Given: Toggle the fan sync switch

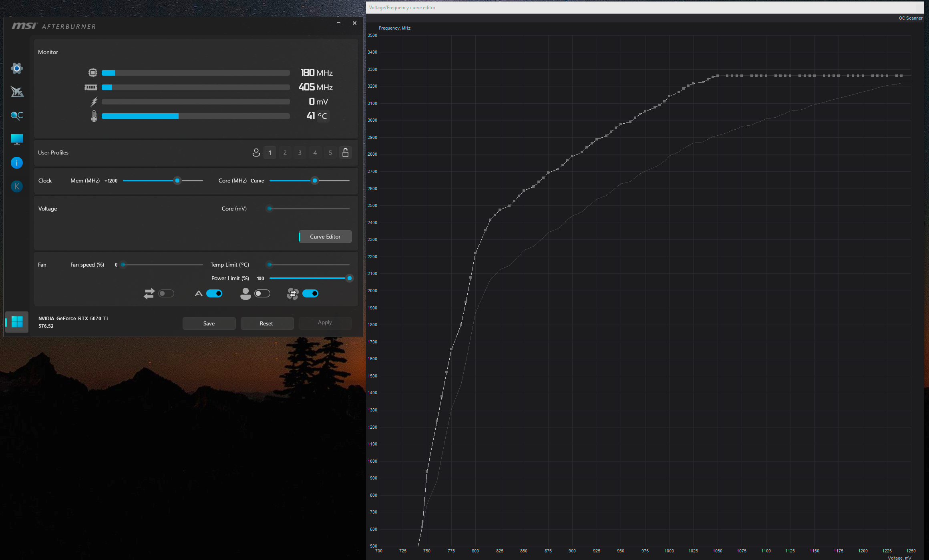Looking at the screenshot, I should 166,293.
